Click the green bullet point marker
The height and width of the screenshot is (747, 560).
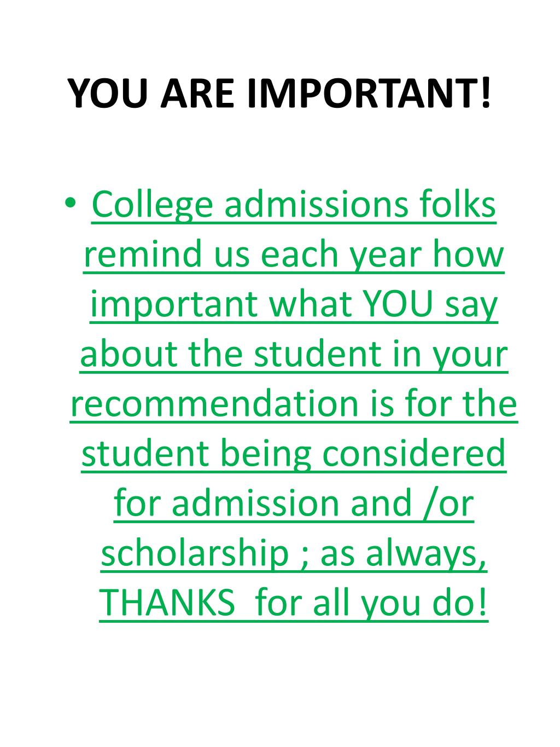72,203
